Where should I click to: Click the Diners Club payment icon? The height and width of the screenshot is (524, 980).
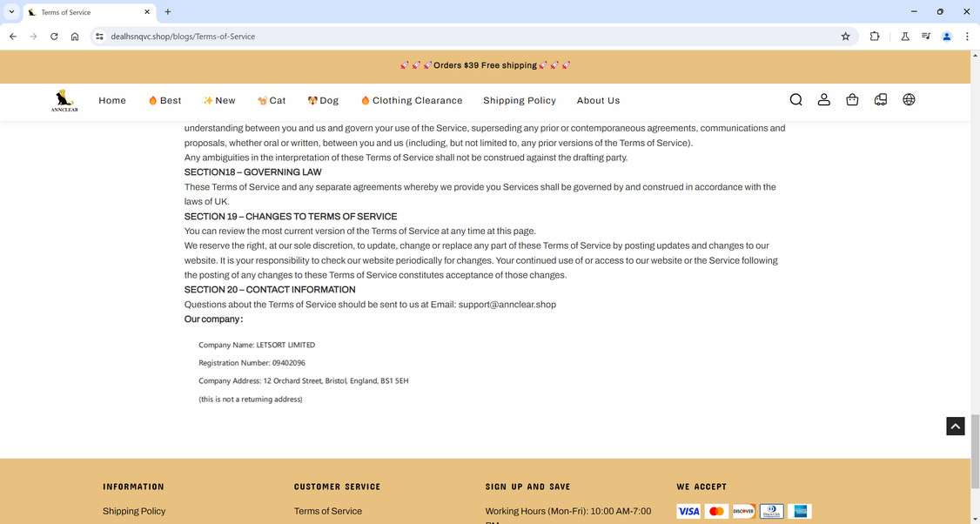tap(772, 512)
